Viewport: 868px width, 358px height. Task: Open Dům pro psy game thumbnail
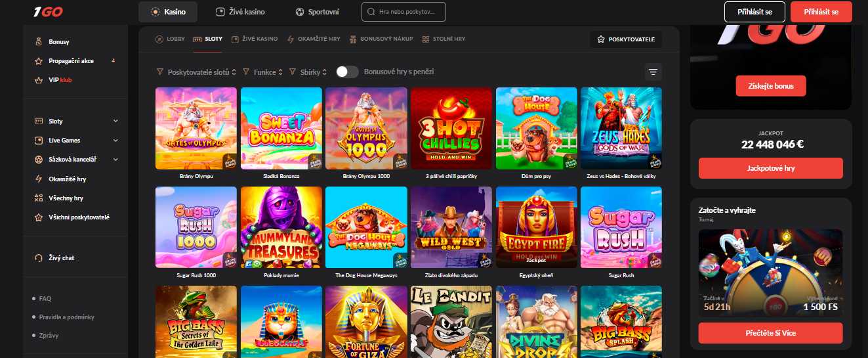pos(537,129)
